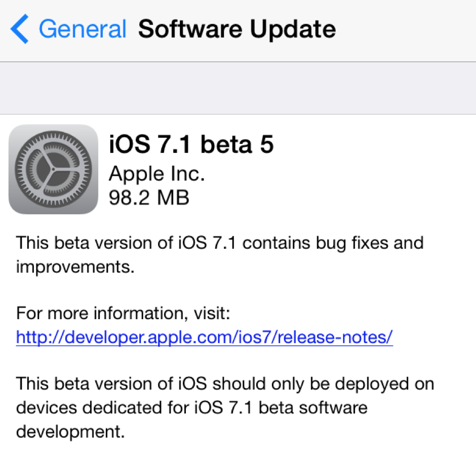Screen dimensions: 476x460
Task: Open the release notes hyperlink
Action: coord(204,337)
